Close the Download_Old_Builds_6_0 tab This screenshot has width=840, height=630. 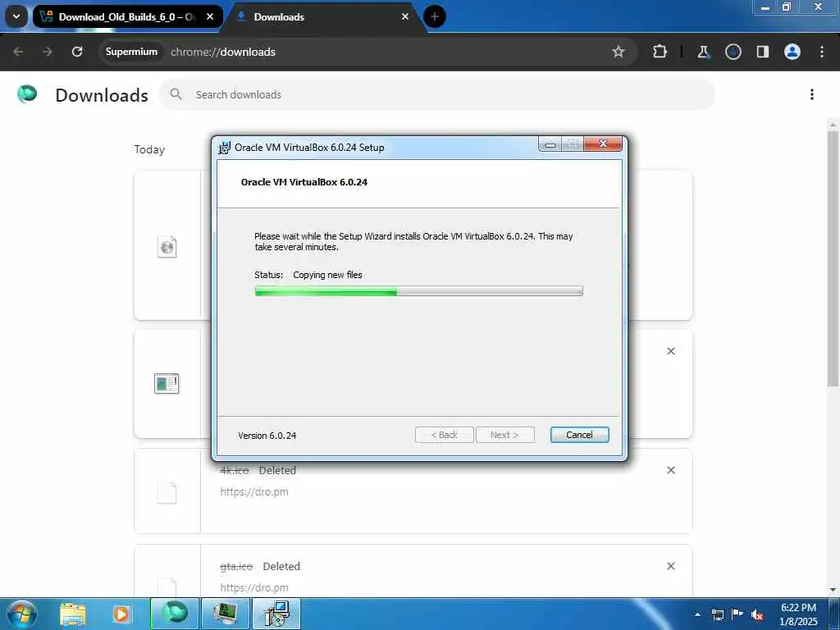tap(210, 16)
